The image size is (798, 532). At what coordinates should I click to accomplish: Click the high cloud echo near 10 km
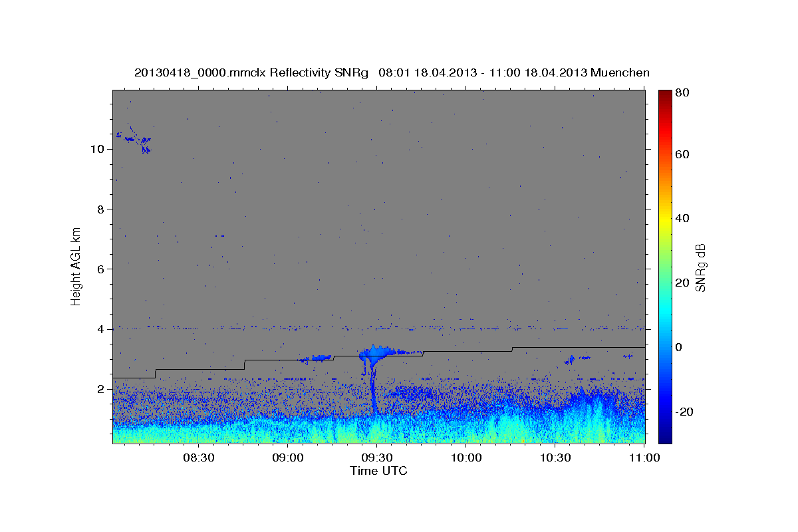click(x=134, y=140)
